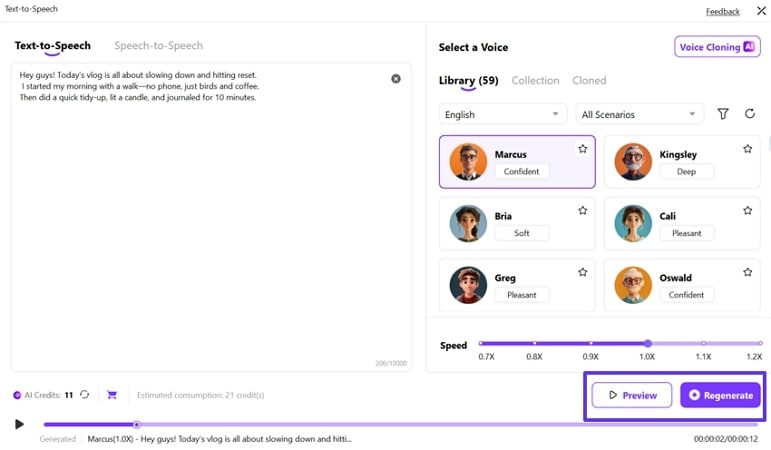Image resolution: width=771 pixels, height=450 pixels.
Task: Expand the All Scenarios dropdown
Action: click(x=639, y=114)
